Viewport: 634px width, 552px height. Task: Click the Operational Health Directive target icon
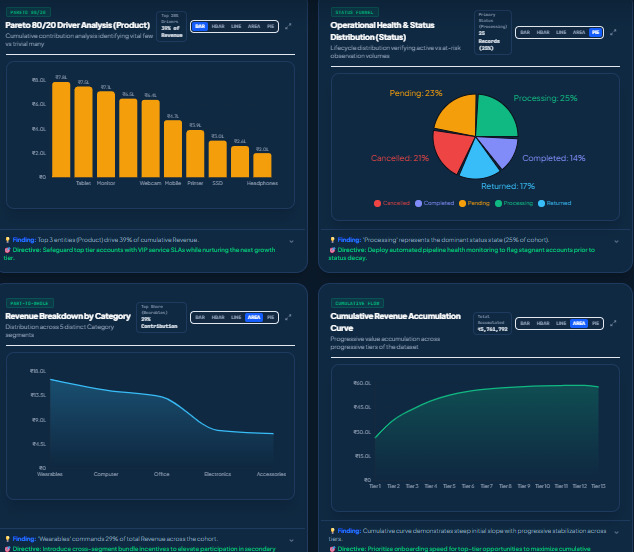tap(332, 250)
